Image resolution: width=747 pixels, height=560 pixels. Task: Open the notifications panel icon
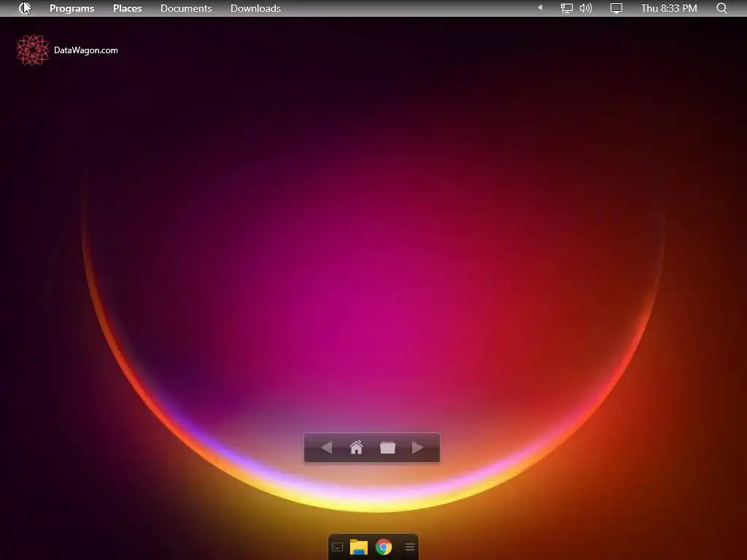pyautogui.click(x=616, y=8)
